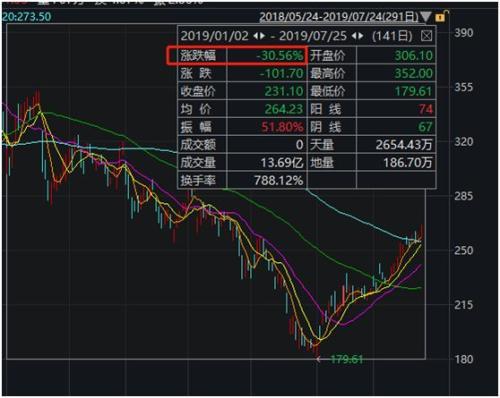Click the 涨跌幅 label cell
The image size is (500, 398).
(202, 55)
